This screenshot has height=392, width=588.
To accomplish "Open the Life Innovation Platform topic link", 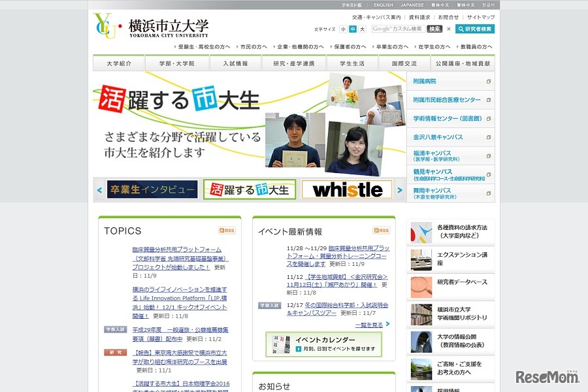I will 180,302.
